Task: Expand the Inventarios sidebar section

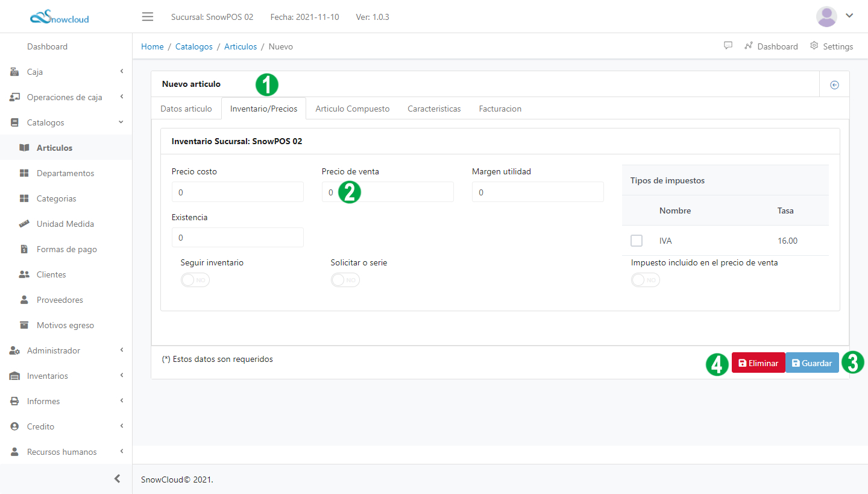Action: pyautogui.click(x=66, y=376)
